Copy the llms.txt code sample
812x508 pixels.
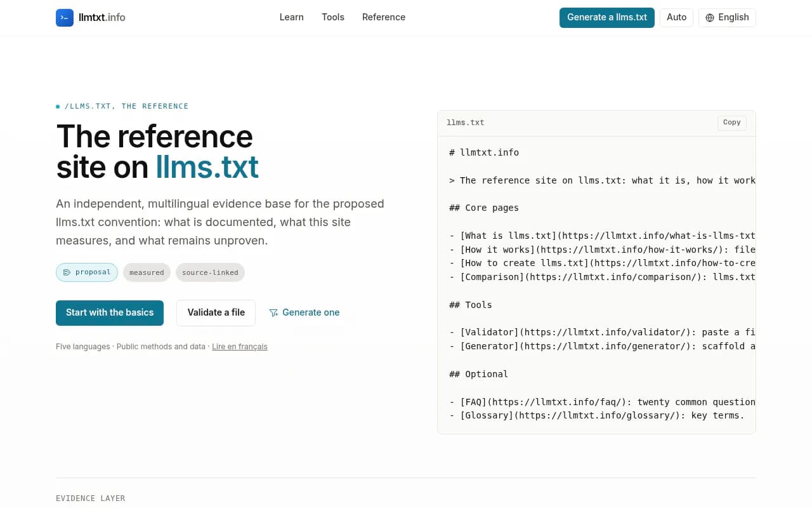pyautogui.click(x=731, y=123)
